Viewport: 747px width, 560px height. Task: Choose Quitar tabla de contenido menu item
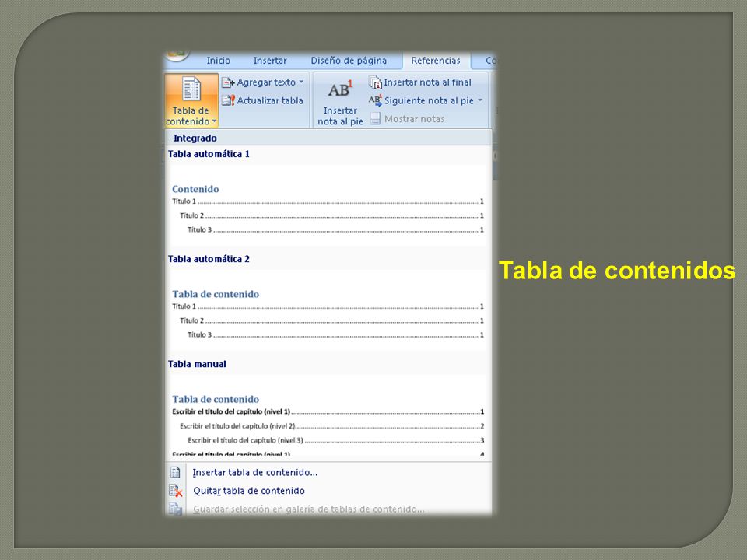pyautogui.click(x=249, y=491)
